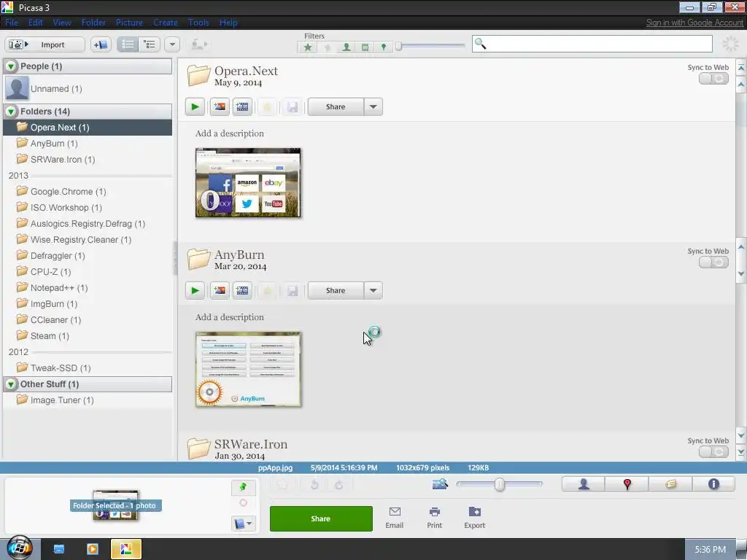Click Share button for Opera.Next

[x=336, y=106]
